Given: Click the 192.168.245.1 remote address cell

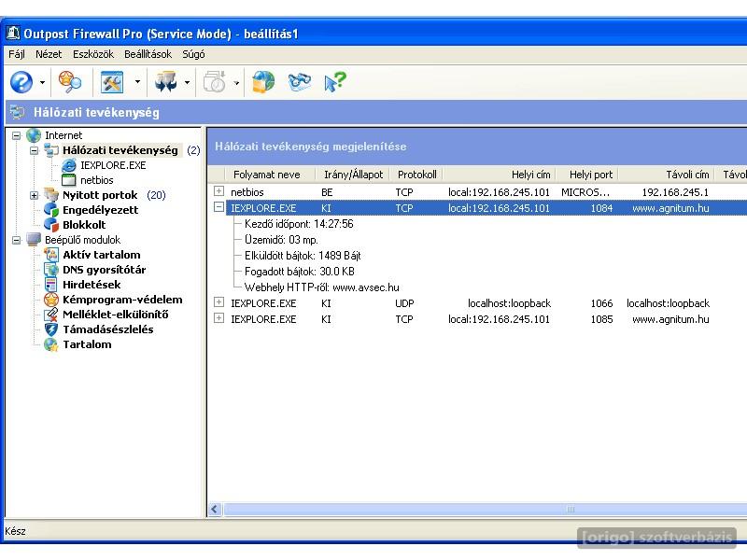Looking at the screenshot, I should click(675, 192).
